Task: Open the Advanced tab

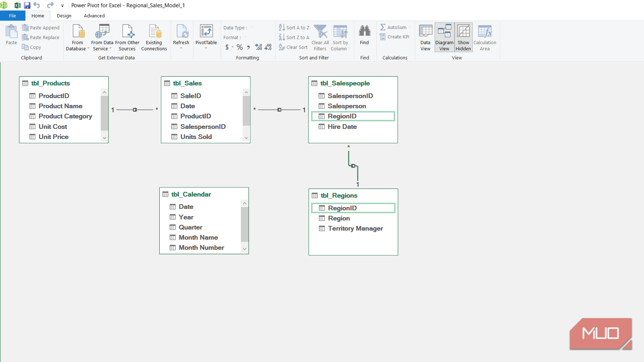Action: click(94, 16)
